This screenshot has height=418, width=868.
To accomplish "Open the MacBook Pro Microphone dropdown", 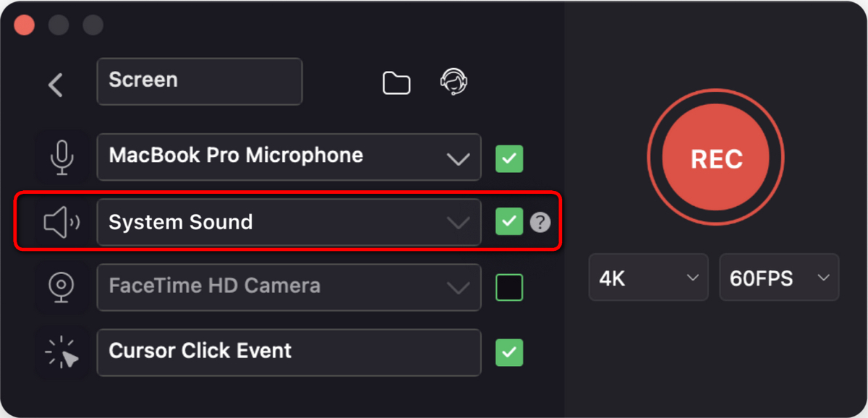I will point(459,158).
